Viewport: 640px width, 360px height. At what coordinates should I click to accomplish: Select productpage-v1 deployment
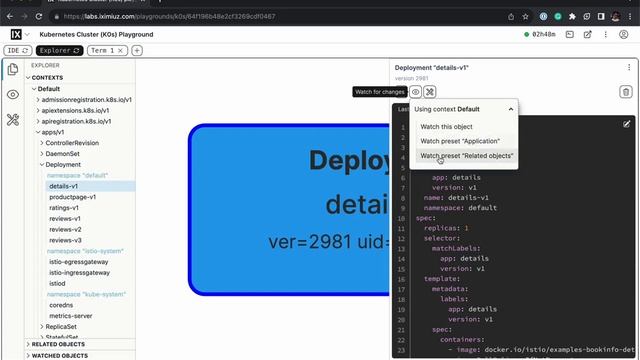point(73,197)
